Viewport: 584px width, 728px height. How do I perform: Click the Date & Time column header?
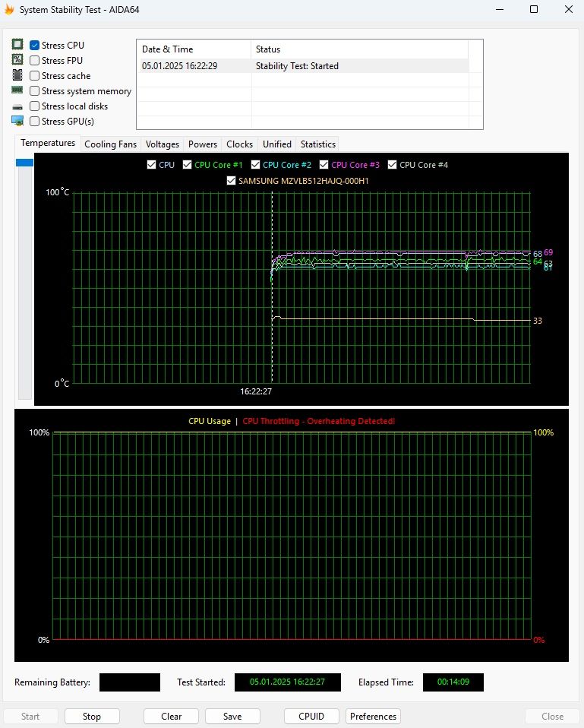[x=194, y=49]
